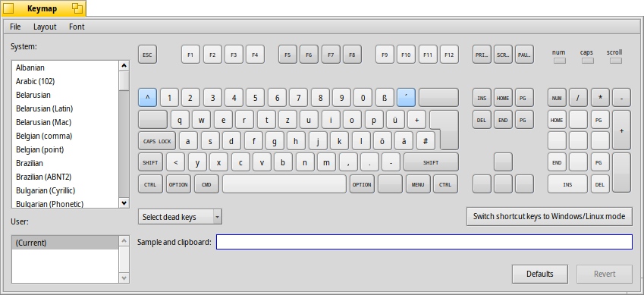Select the acute accent dead key
644x295 pixels.
406,98
